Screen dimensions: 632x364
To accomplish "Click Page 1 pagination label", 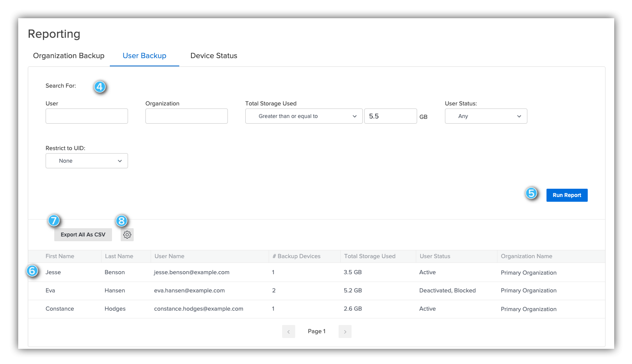I will click(x=316, y=331).
